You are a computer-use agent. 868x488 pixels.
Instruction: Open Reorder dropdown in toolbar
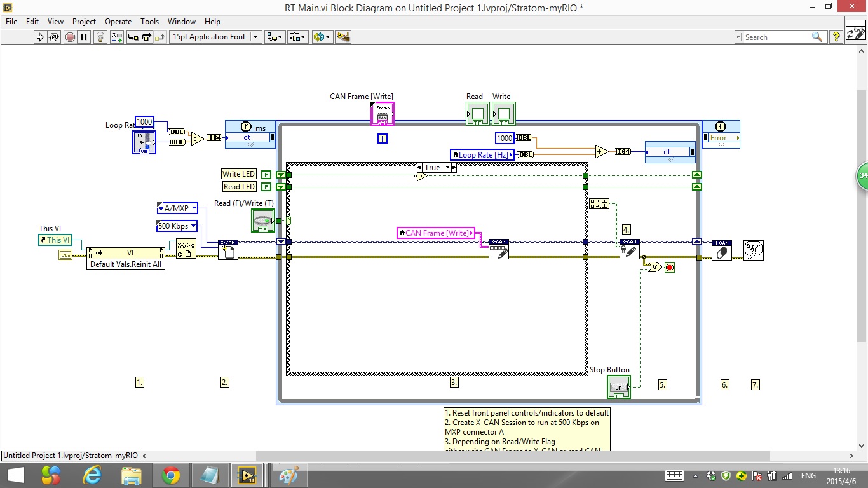[x=322, y=37]
